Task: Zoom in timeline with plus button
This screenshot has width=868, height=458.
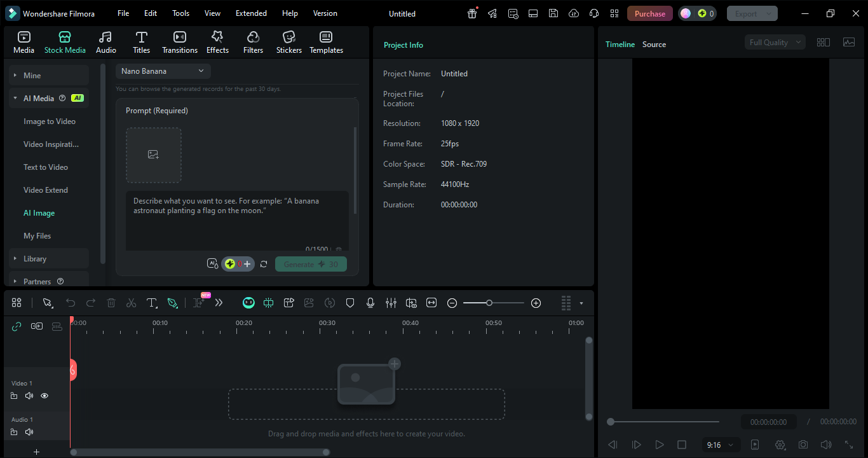Action: point(536,303)
